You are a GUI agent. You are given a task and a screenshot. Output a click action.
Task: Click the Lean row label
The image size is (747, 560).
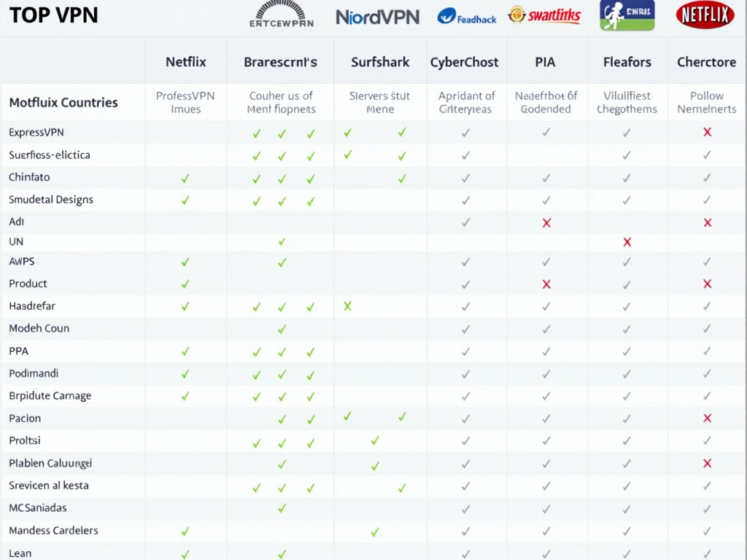(x=20, y=553)
